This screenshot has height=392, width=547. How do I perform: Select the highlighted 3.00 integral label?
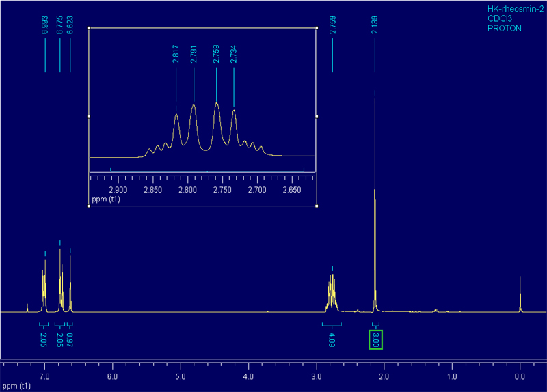click(x=375, y=339)
